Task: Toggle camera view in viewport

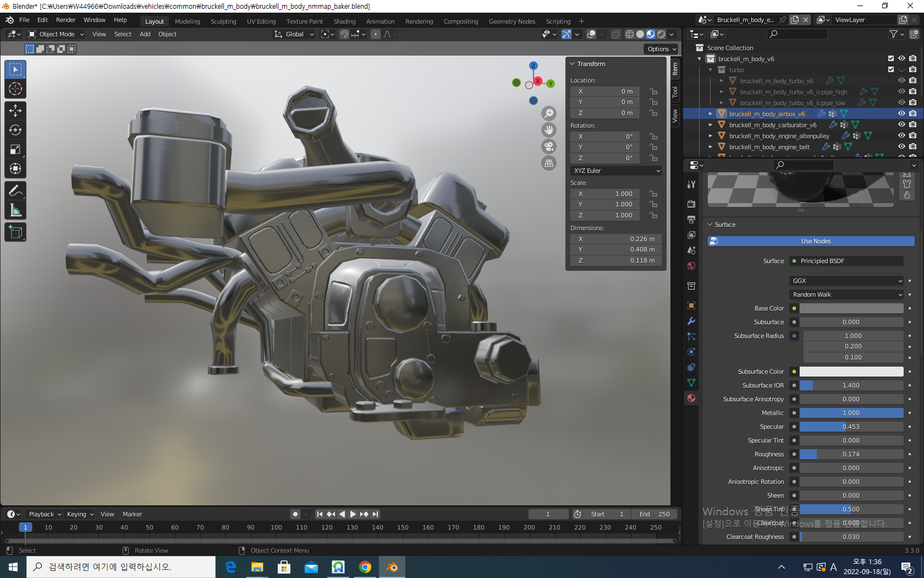Action: click(x=549, y=146)
